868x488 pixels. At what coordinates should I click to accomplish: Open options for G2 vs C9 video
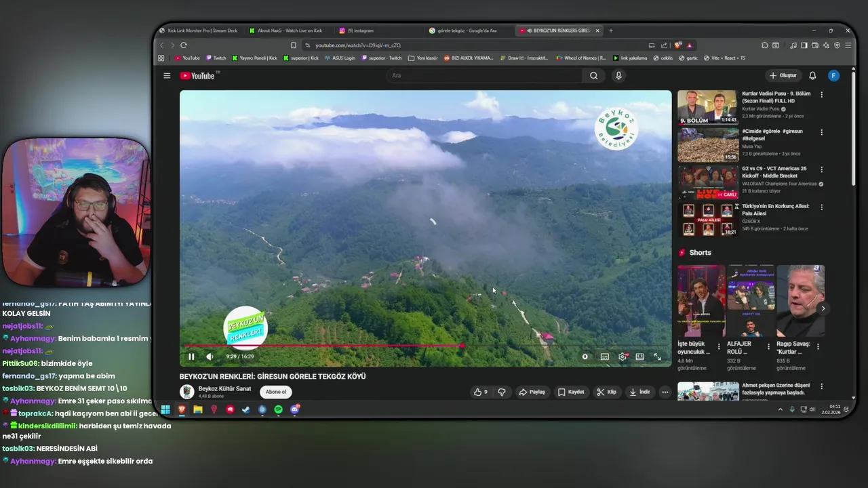click(821, 169)
